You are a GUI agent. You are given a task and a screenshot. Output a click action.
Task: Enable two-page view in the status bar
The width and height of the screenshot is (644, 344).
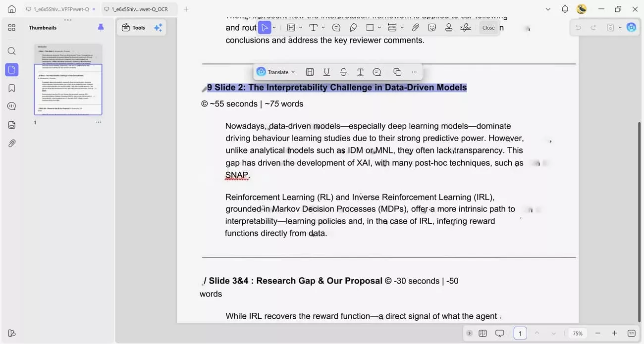(x=483, y=333)
